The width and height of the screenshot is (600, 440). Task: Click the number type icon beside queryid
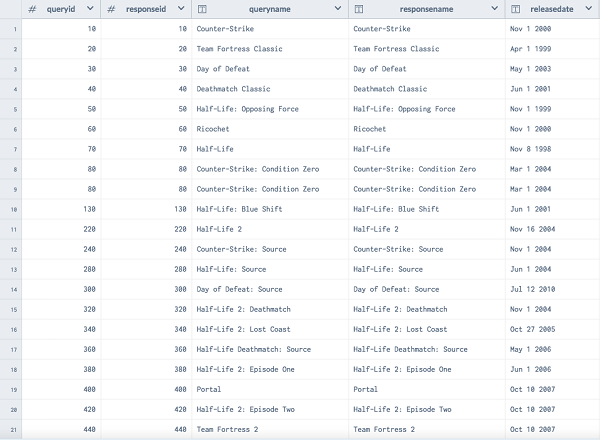[x=32, y=9]
